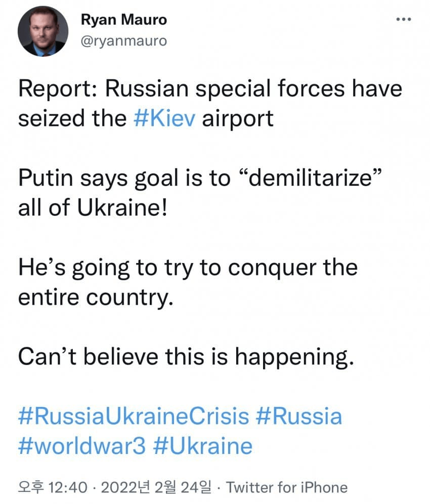The image size is (430, 504).
Task: Open the three-dot more options menu
Action: [x=403, y=20]
